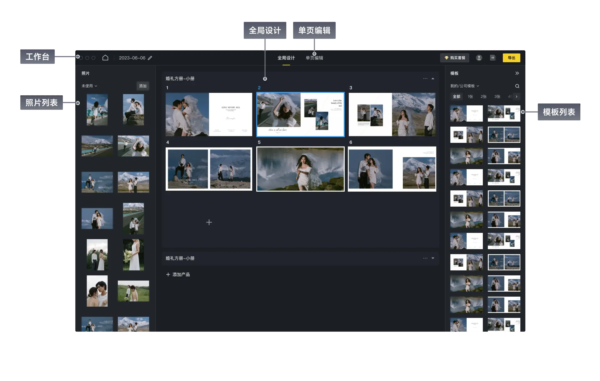The height and width of the screenshot is (381, 600).
Task: Select spread 5 full-bleed bride thumbnail
Action: pos(300,169)
